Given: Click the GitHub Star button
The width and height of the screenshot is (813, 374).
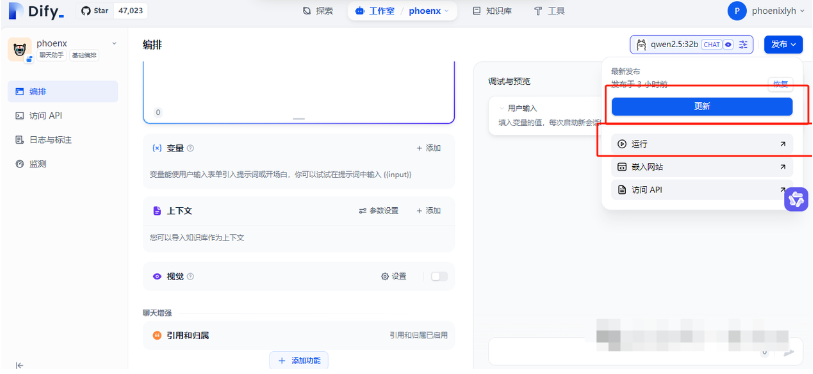Looking at the screenshot, I should (95, 10).
